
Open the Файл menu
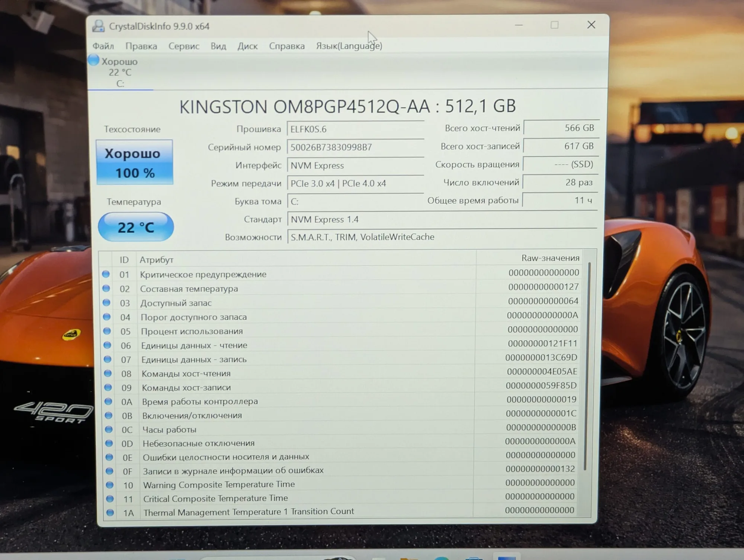103,46
